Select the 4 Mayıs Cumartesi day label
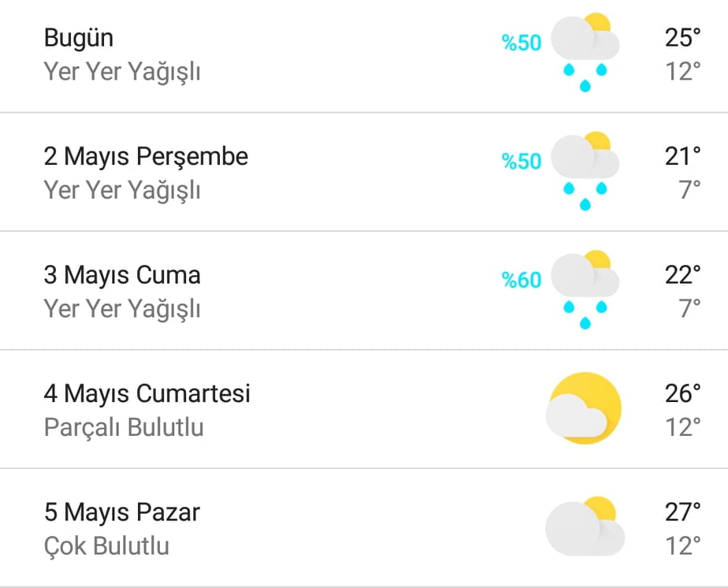 click(147, 393)
